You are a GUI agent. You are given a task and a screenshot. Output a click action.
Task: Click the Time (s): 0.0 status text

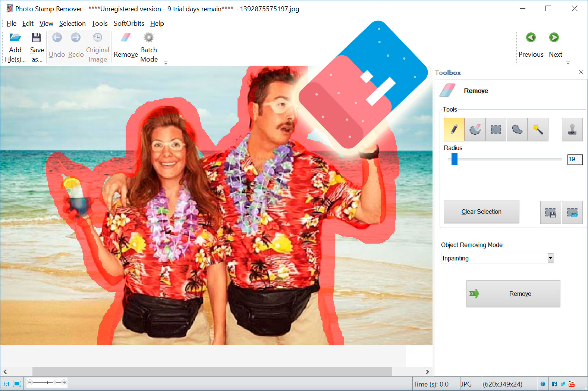431,384
